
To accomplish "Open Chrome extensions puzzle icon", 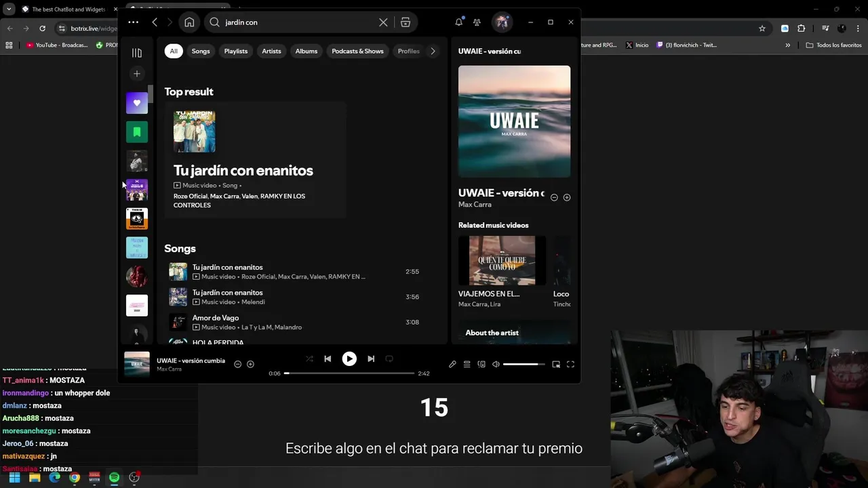I will (x=801, y=28).
